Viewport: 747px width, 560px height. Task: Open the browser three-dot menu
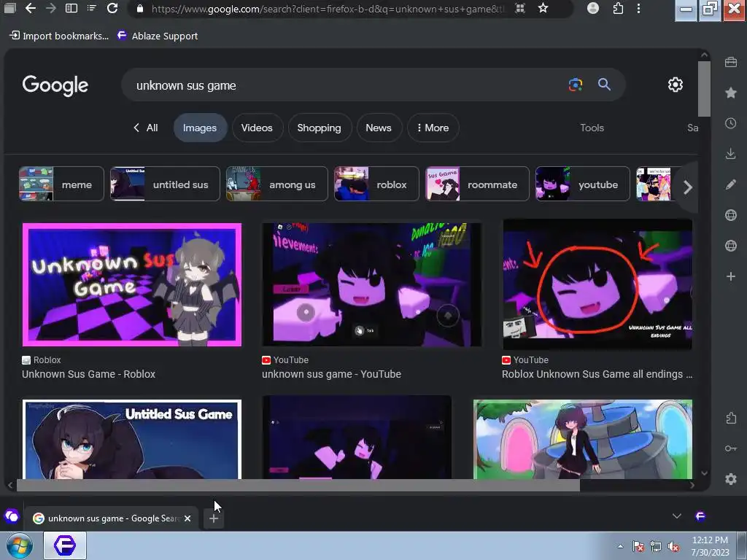(x=639, y=8)
